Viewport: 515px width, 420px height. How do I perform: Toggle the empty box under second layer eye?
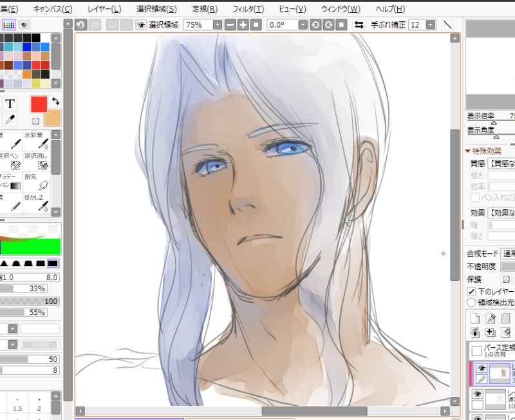pyautogui.click(x=477, y=405)
